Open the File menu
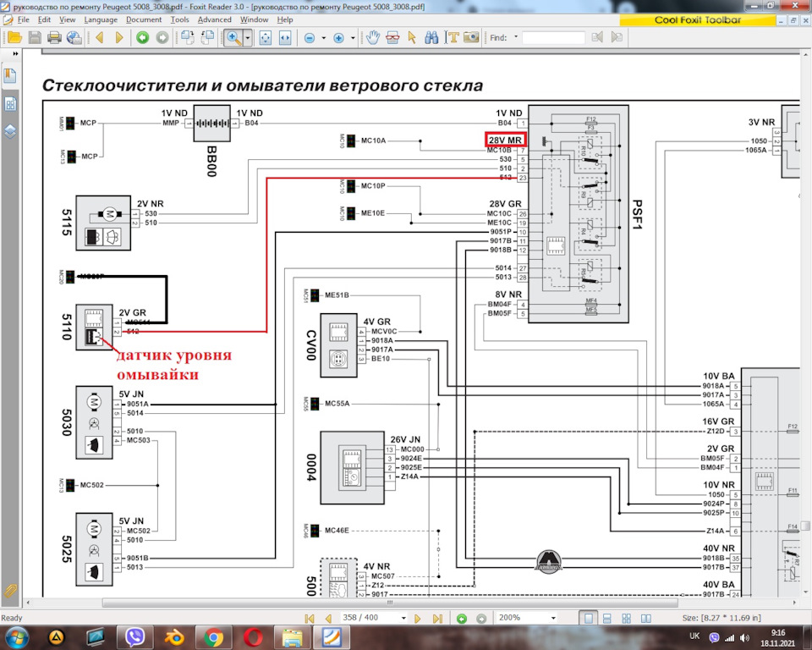Screen dimensions: 812x650 [x=24, y=19]
